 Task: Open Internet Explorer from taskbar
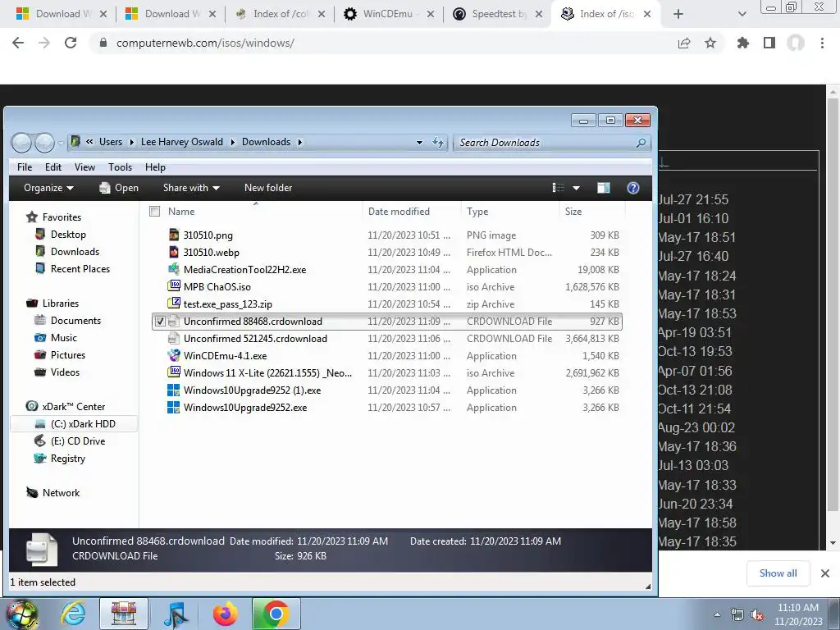click(73, 614)
